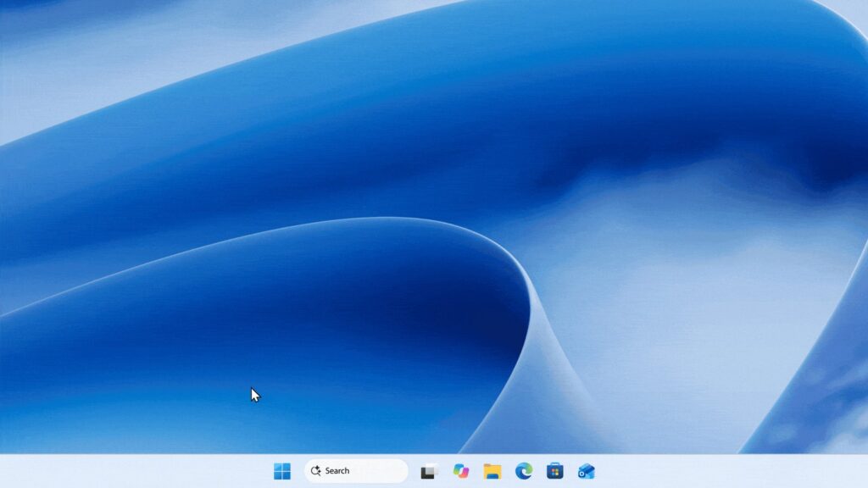Open File Explorer from the taskbar
This screenshot has height=488, width=868.
pyautogui.click(x=492, y=471)
